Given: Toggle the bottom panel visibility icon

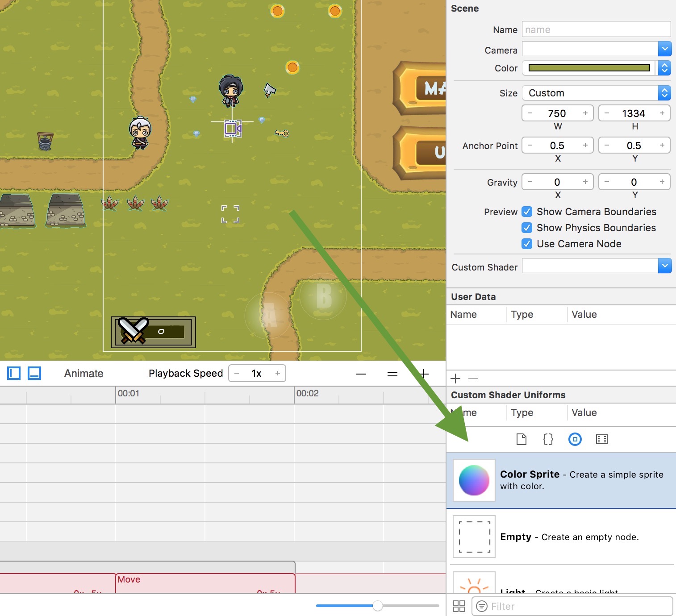Looking at the screenshot, I should [x=34, y=373].
